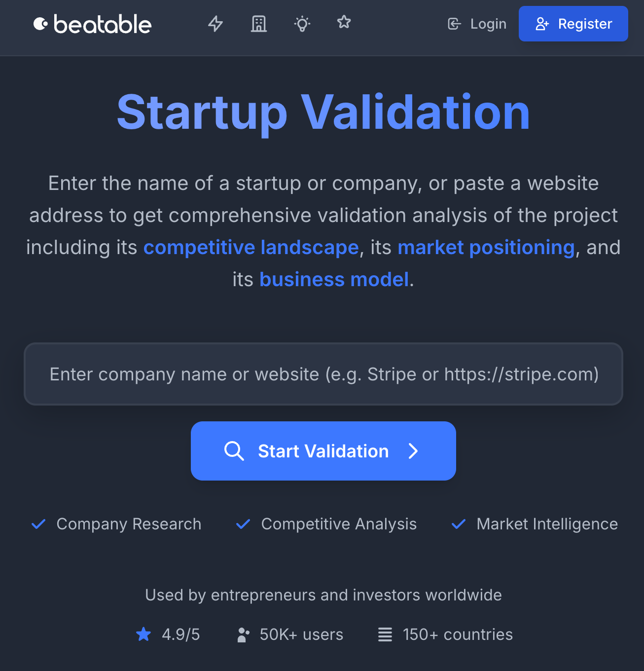Open the building companies nav icon
This screenshot has width=644, height=671.
tap(259, 24)
